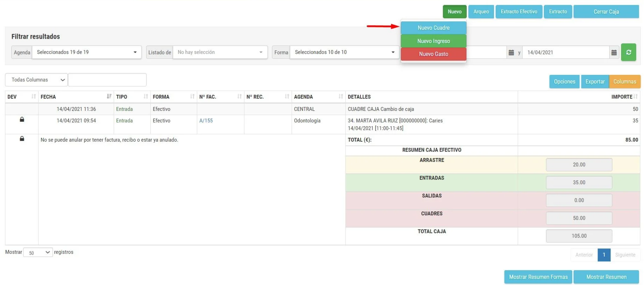Screen dimensions: 644x285
Task: Expand the Forma payment dropdown
Action: 344,52
